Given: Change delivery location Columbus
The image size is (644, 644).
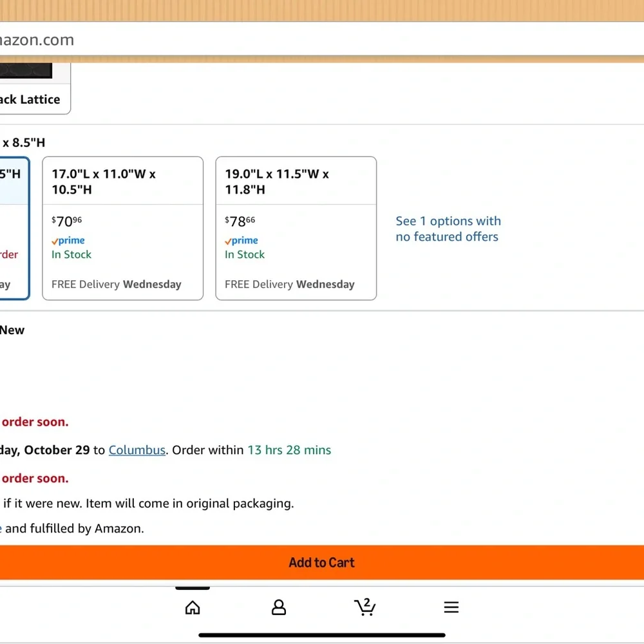Looking at the screenshot, I should pos(137,450).
